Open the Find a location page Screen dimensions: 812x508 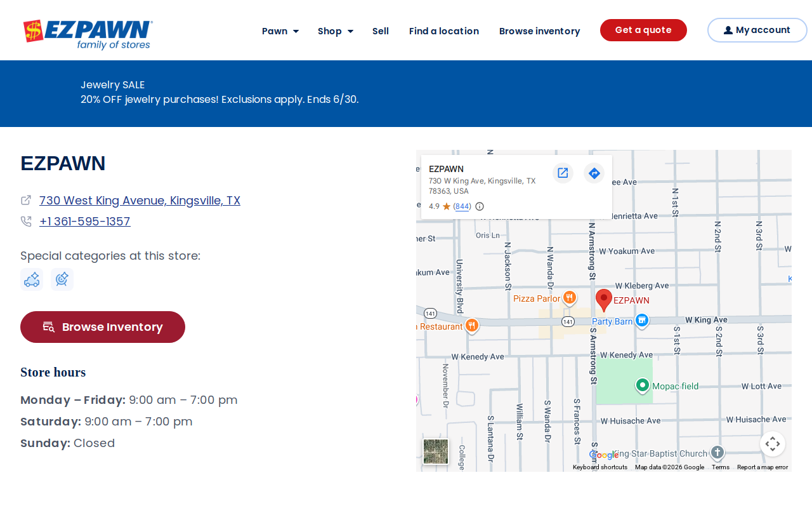pos(444,31)
